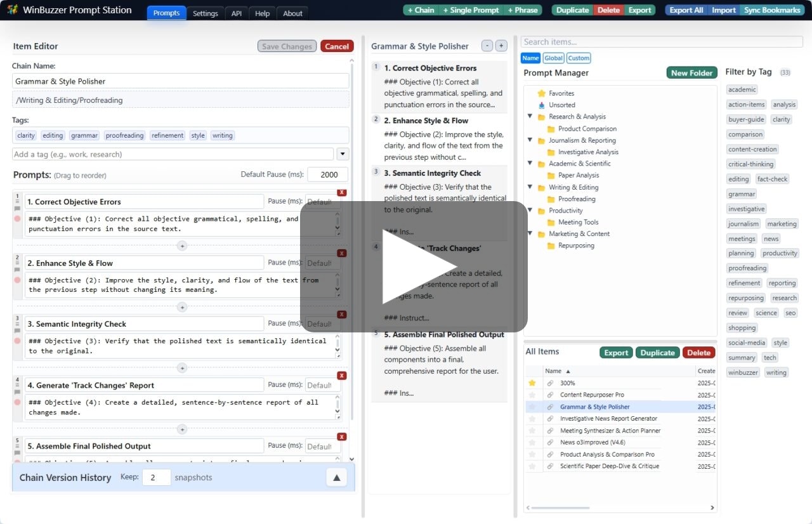Viewport: 812px width, 524px height.
Task: Click Delete in the All Items panel
Action: tap(698, 353)
